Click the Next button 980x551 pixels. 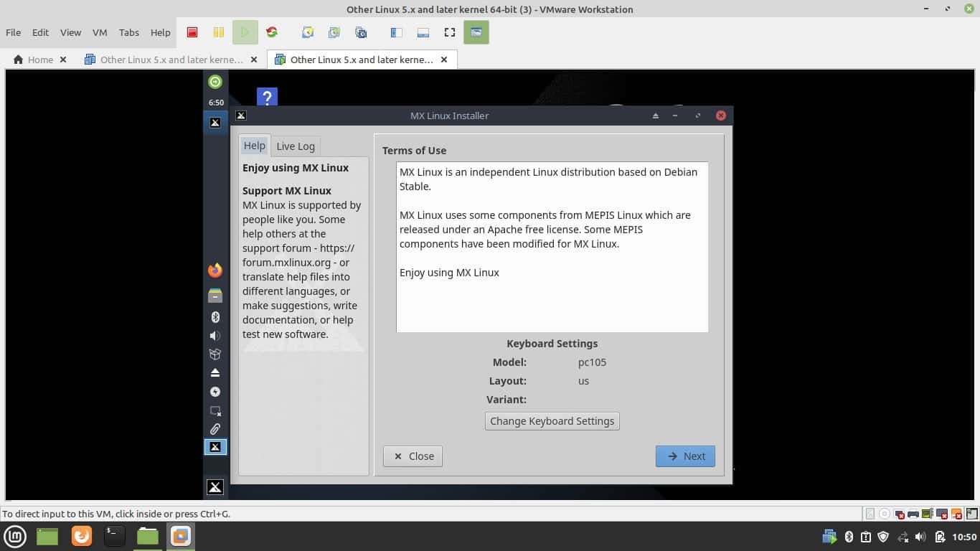(x=685, y=456)
